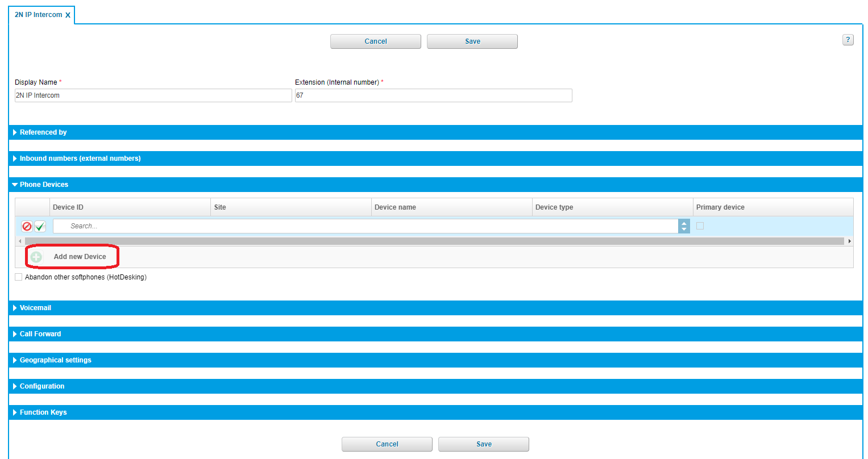The height and width of the screenshot is (459, 868).
Task: Expand the Voicemail section
Action: [35, 308]
